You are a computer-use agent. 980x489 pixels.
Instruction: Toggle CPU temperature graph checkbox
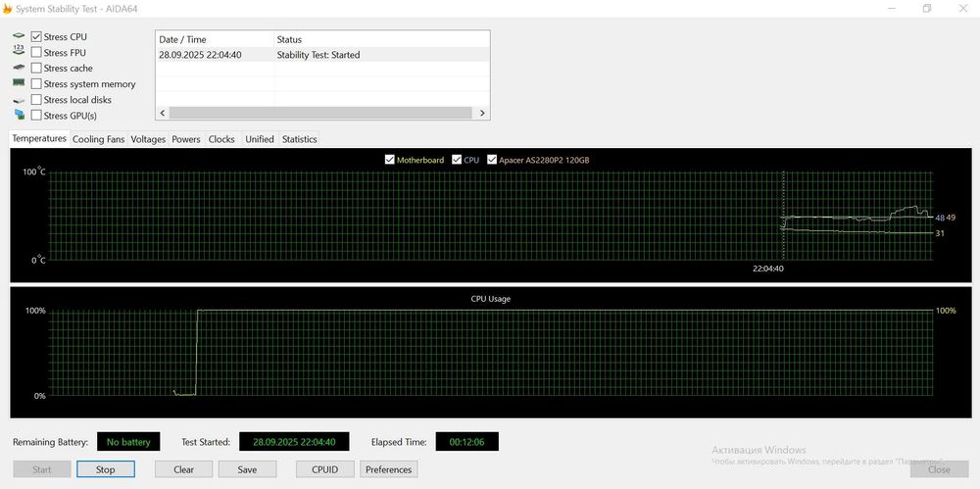click(x=457, y=160)
